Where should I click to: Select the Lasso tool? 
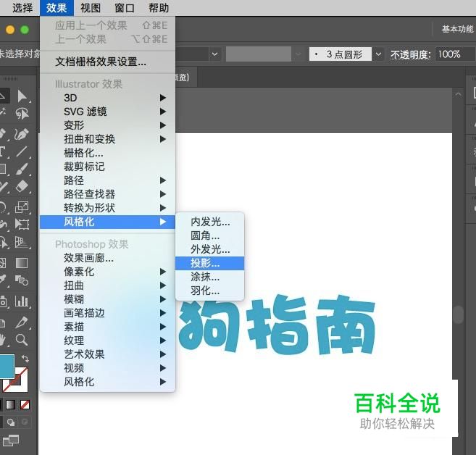coord(22,114)
